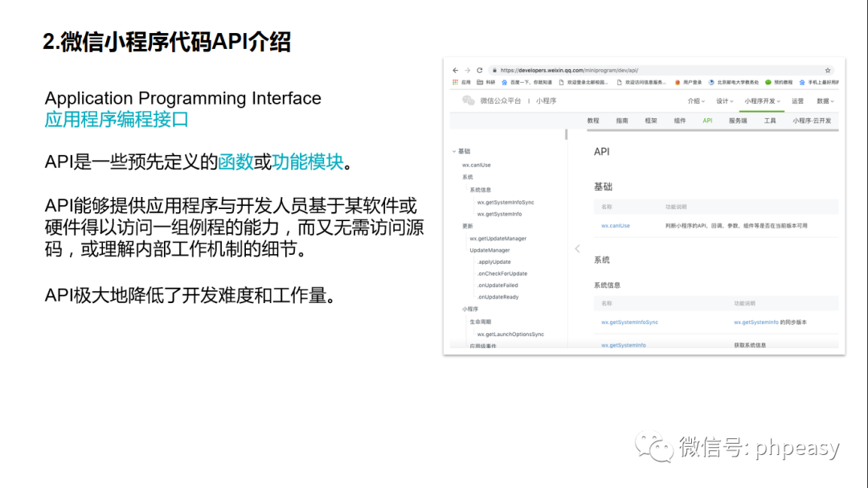868x488 pixels.
Task: Open the 欢迎登录北邮校园 bookmark
Action: (x=583, y=82)
